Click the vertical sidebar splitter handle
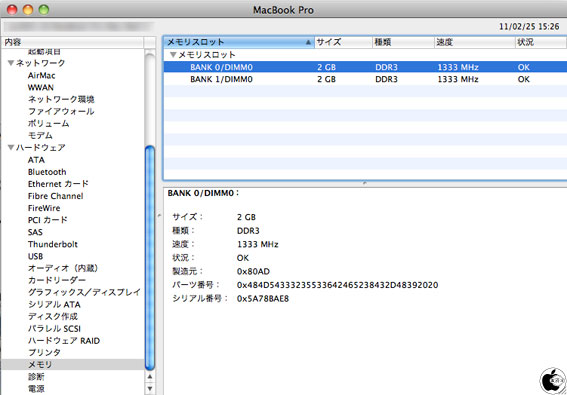This screenshot has height=395, width=567. point(159,216)
